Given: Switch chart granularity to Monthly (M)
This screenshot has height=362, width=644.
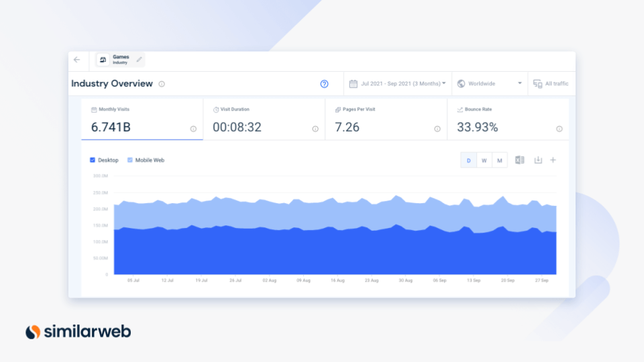Looking at the screenshot, I should coord(499,160).
